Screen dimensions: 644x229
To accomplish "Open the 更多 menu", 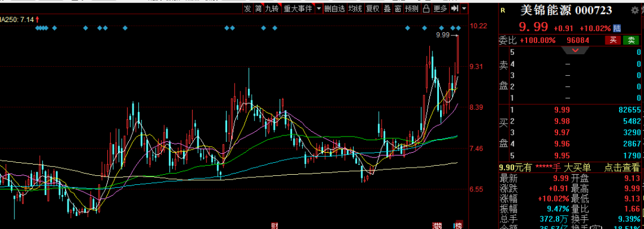I will click(440, 8).
